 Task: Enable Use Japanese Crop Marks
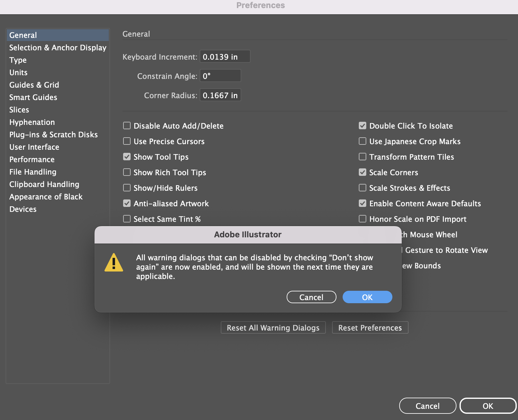pyautogui.click(x=362, y=141)
